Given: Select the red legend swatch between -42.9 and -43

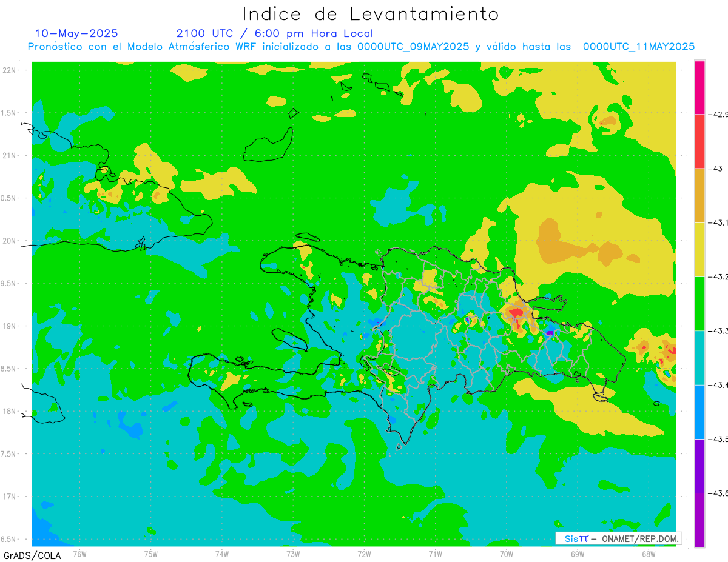Looking at the screenshot, I should [x=699, y=141].
